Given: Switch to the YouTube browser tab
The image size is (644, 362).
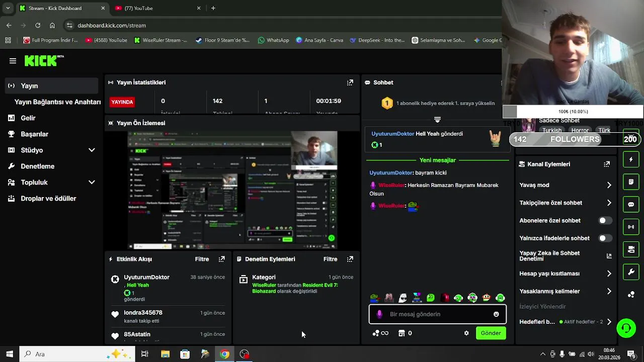Looking at the screenshot, I should coord(157,8).
